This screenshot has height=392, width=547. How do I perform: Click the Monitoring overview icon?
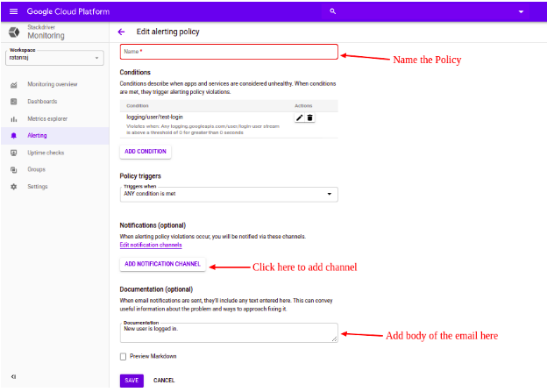(14, 84)
